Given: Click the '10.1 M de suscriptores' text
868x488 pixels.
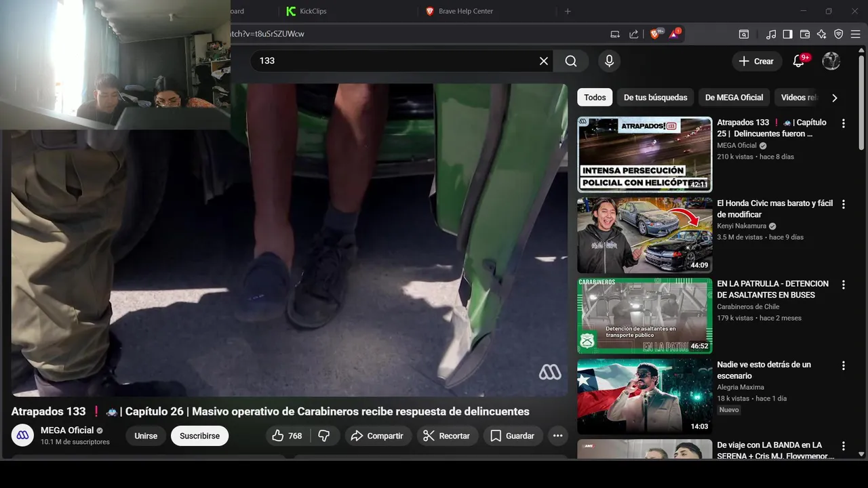Looking at the screenshot, I should 75,442.
